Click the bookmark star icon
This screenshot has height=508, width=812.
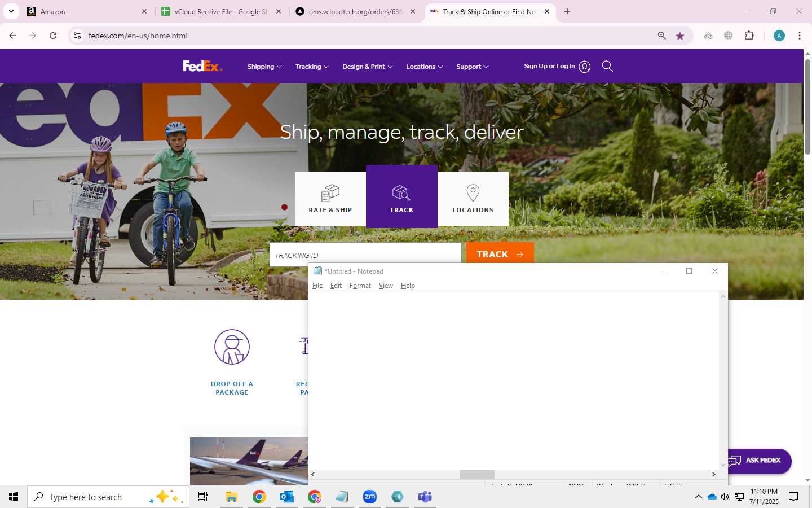pos(680,36)
